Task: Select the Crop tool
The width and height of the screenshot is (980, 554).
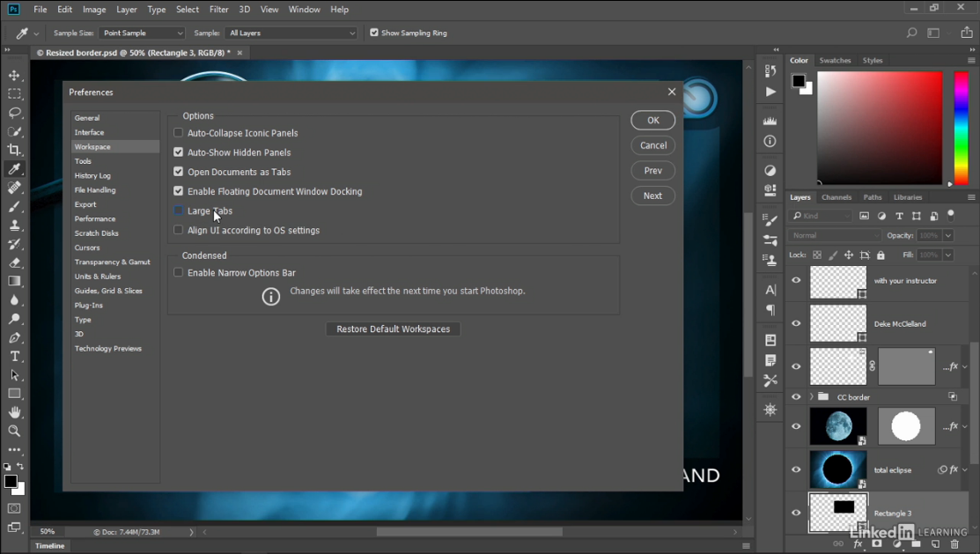Action: [14, 150]
